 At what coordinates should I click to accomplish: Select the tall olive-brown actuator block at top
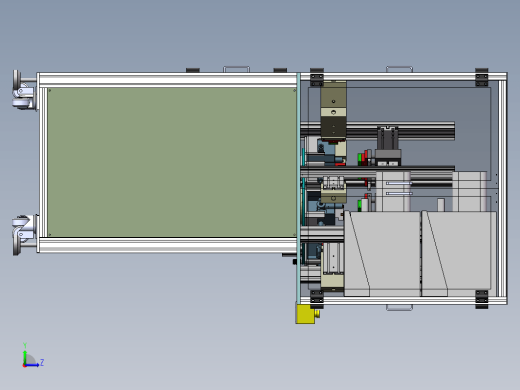pos(333,110)
